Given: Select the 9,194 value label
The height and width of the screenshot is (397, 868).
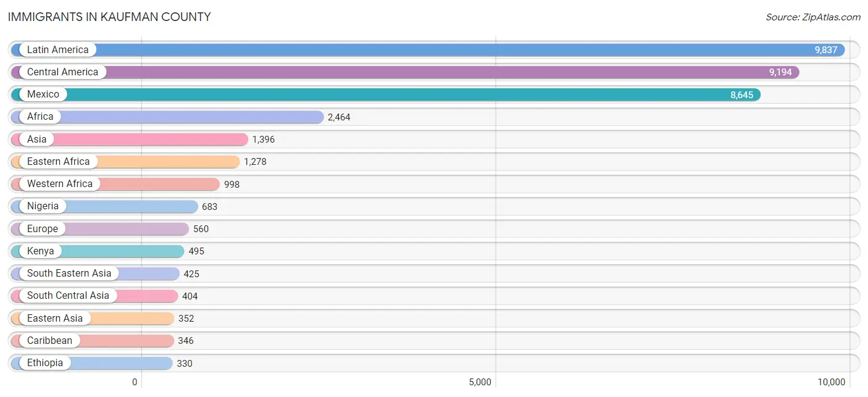Looking at the screenshot, I should (780, 72).
